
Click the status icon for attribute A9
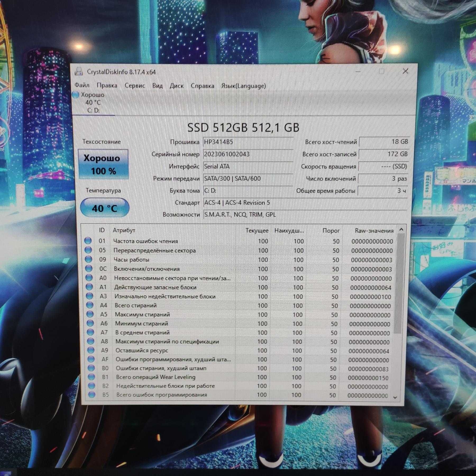(91, 350)
